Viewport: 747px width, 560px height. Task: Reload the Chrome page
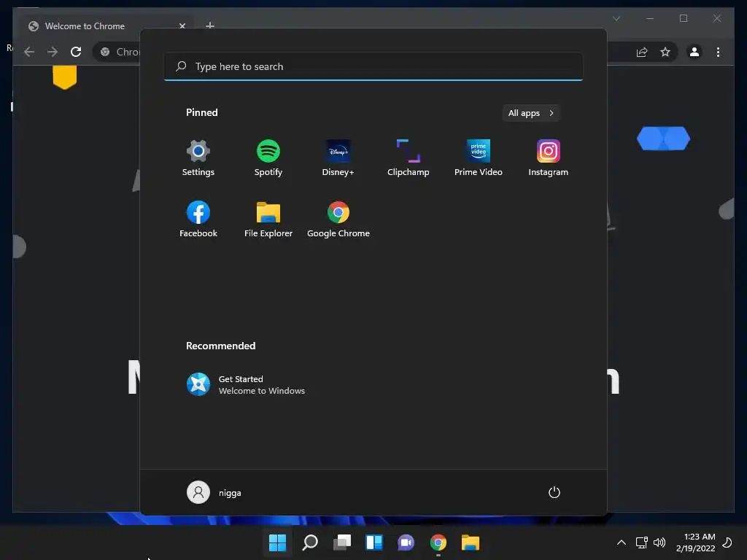(76, 52)
